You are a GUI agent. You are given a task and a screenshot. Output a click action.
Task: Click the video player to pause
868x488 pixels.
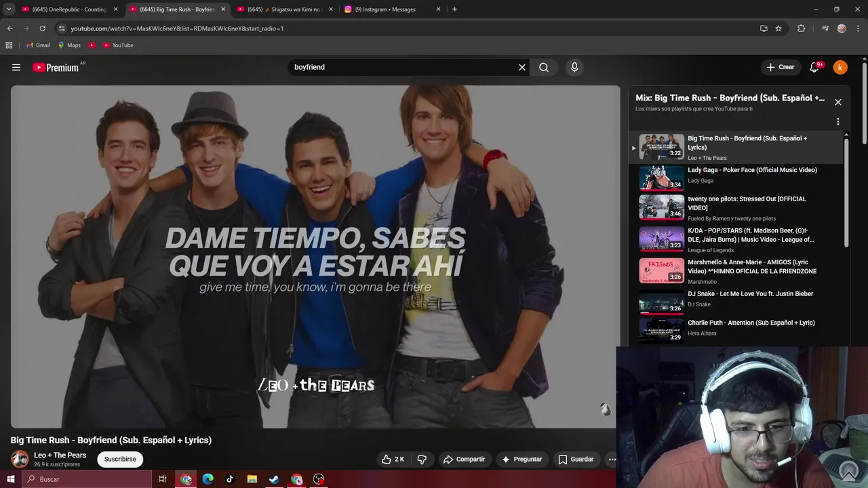pos(315,256)
